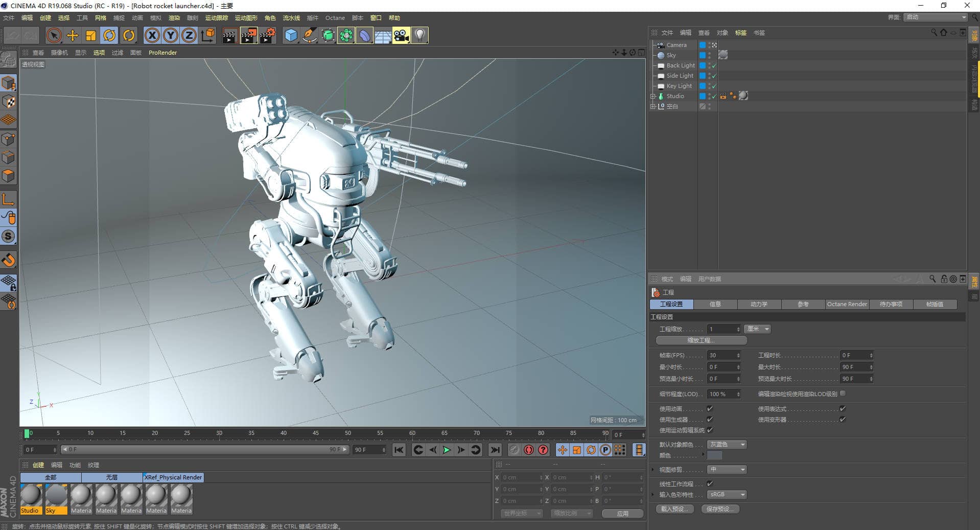Activate the Rotate tool
Screen dimensions: 980x530
click(109, 35)
